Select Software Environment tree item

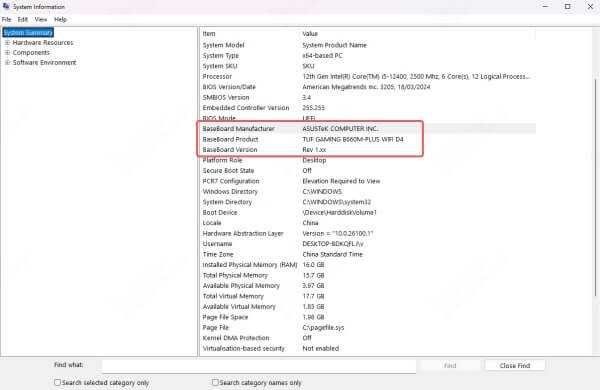click(44, 62)
